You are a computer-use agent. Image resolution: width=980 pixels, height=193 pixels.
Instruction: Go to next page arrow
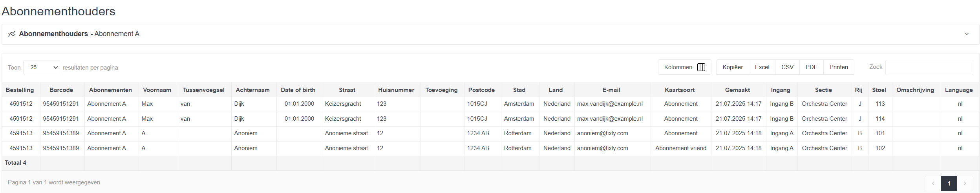[965, 184]
